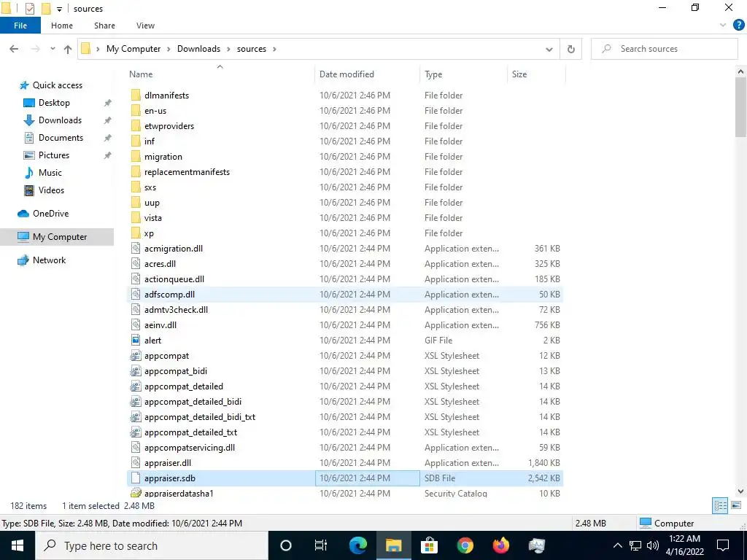747x560 pixels.
Task: Click the taskbar search box
Action: pyautogui.click(x=152, y=545)
